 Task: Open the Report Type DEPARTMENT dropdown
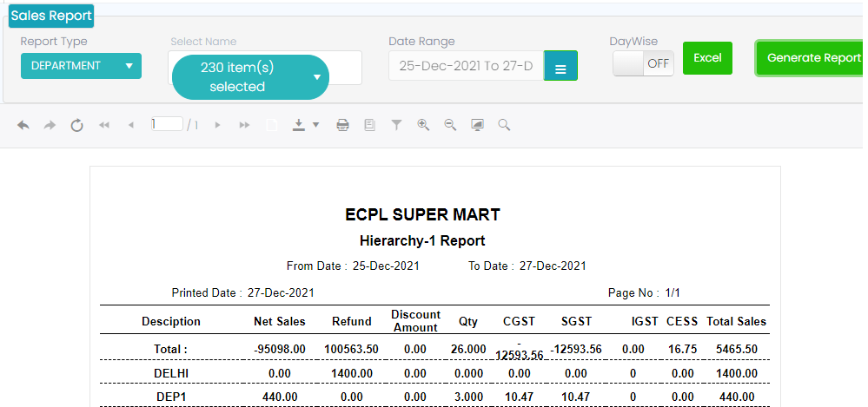point(81,65)
